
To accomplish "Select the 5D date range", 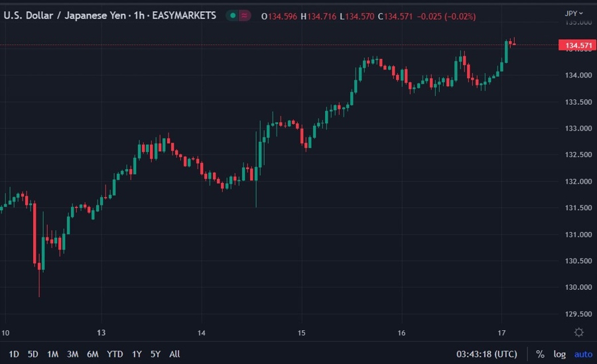I will [33, 354].
